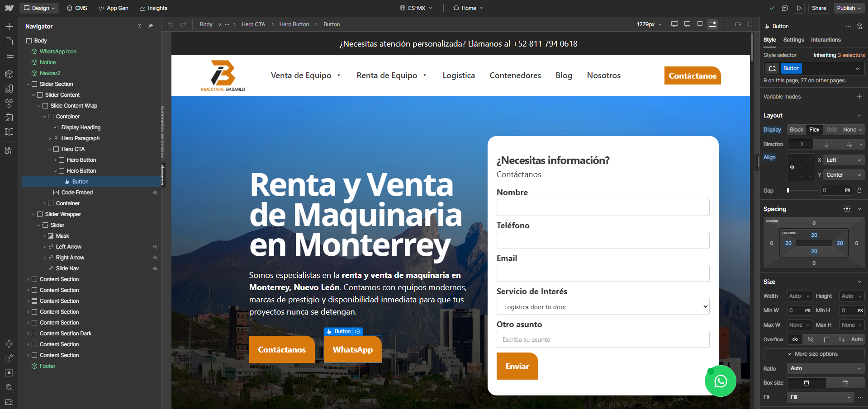Viewport: 868px width, 409px height.
Task: Click the hero Contáctanos button
Action: 282,349
